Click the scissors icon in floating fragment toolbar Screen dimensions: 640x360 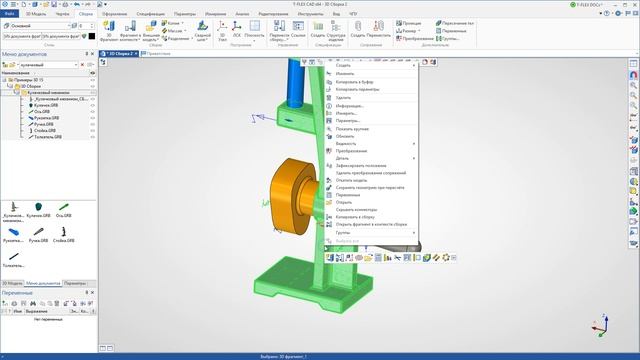coord(397,258)
